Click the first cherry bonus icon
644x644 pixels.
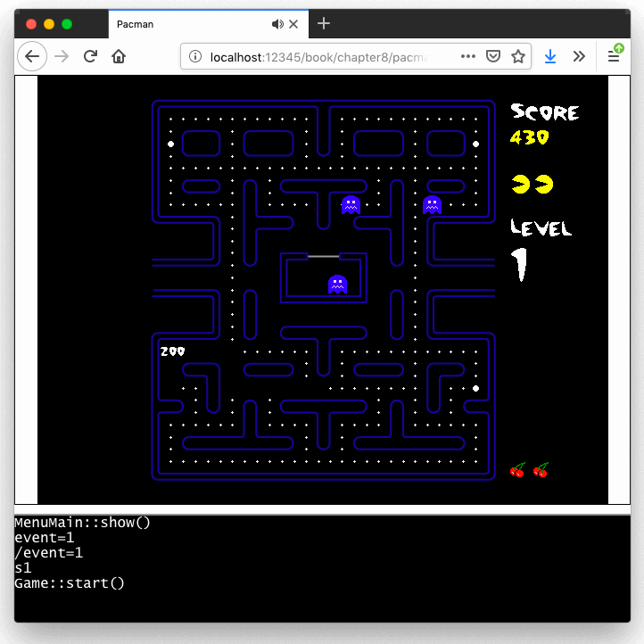[517, 470]
